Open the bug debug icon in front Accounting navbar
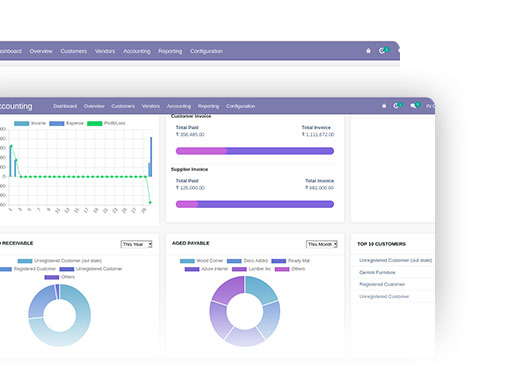512x367 pixels. [x=384, y=106]
